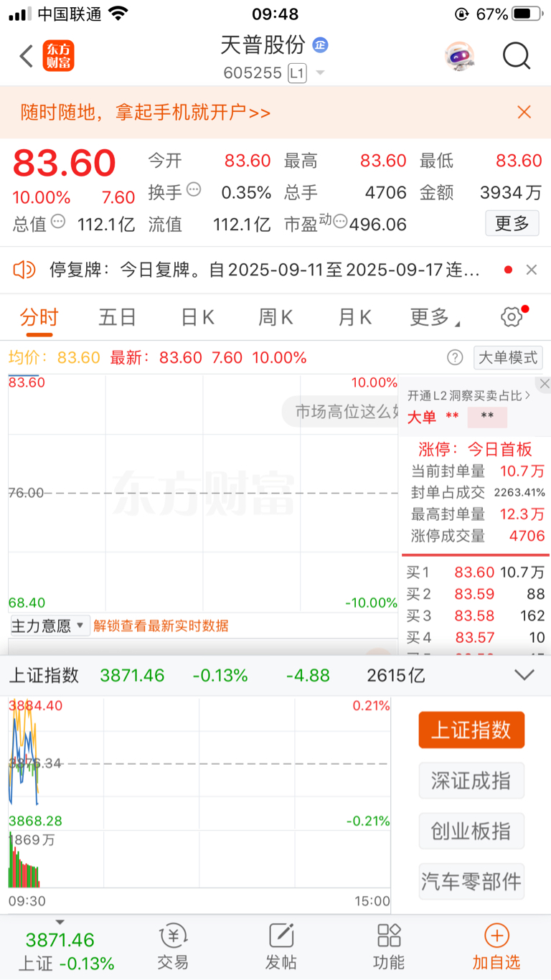Tap the info icon beside 换手
The image size is (551, 980).
tap(194, 190)
